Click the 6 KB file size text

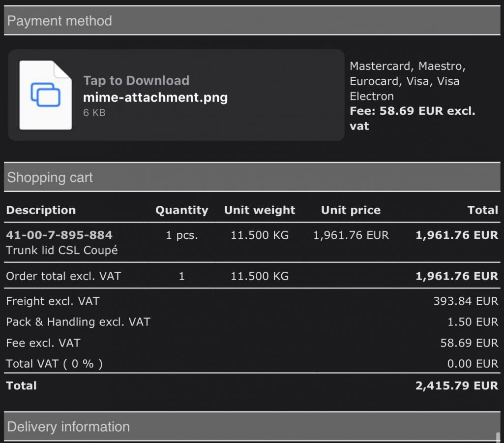[x=94, y=113]
